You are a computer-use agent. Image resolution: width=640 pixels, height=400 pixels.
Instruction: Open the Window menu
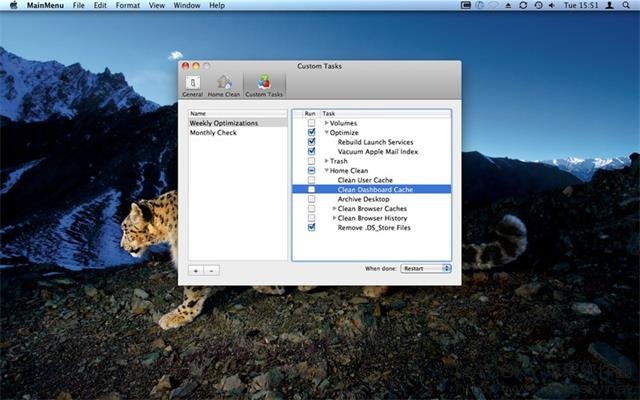[187, 5]
